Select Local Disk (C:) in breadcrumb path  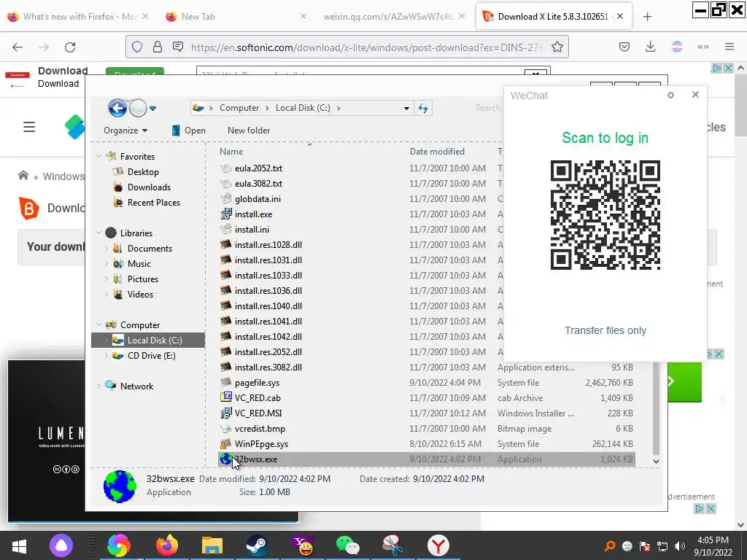click(x=303, y=108)
